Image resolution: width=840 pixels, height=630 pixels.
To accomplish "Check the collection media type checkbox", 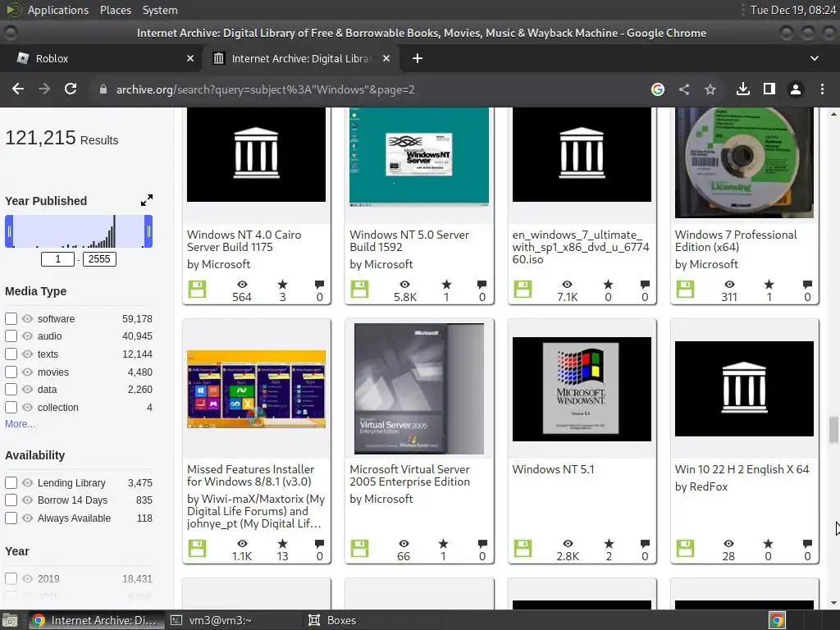I will coord(11,407).
